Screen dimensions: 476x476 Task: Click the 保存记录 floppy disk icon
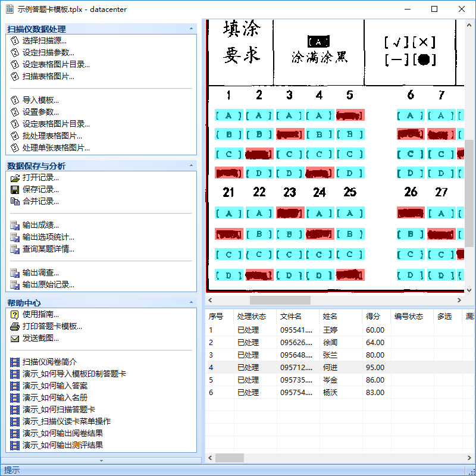click(14, 190)
